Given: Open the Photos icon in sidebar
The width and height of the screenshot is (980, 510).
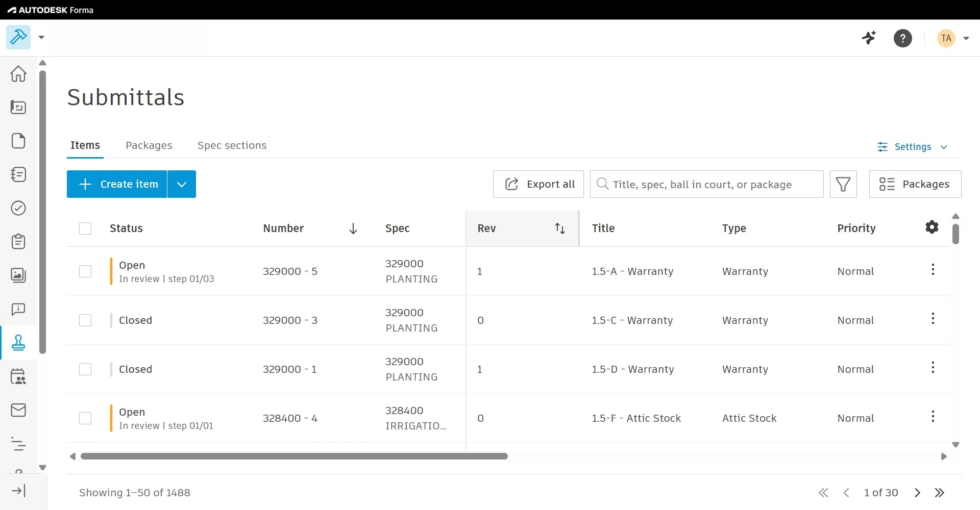Looking at the screenshot, I should (18, 275).
